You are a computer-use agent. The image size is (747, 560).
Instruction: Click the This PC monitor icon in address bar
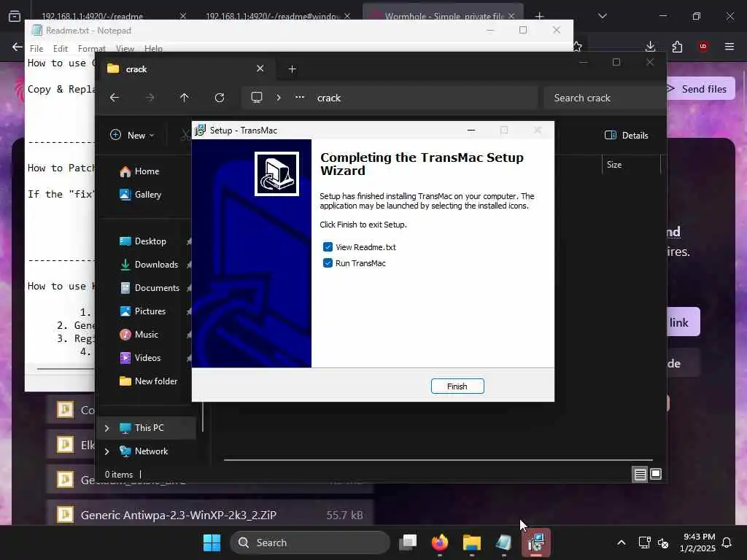[257, 98]
